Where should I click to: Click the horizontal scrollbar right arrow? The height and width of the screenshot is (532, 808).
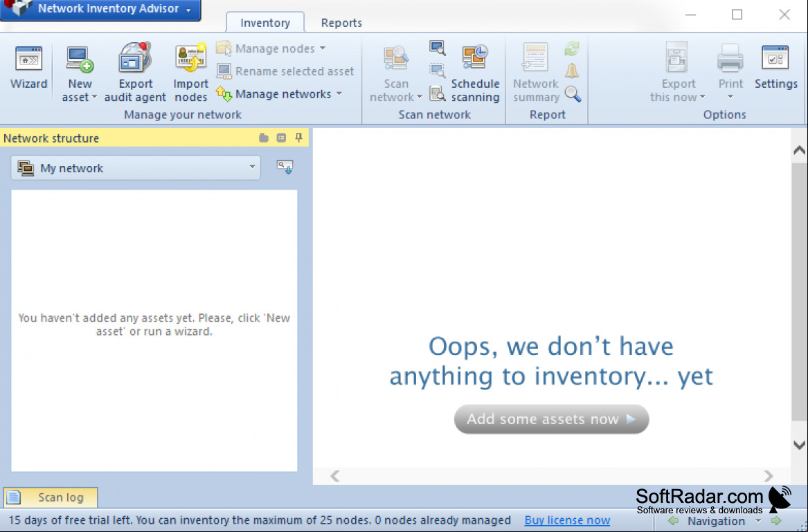click(769, 476)
